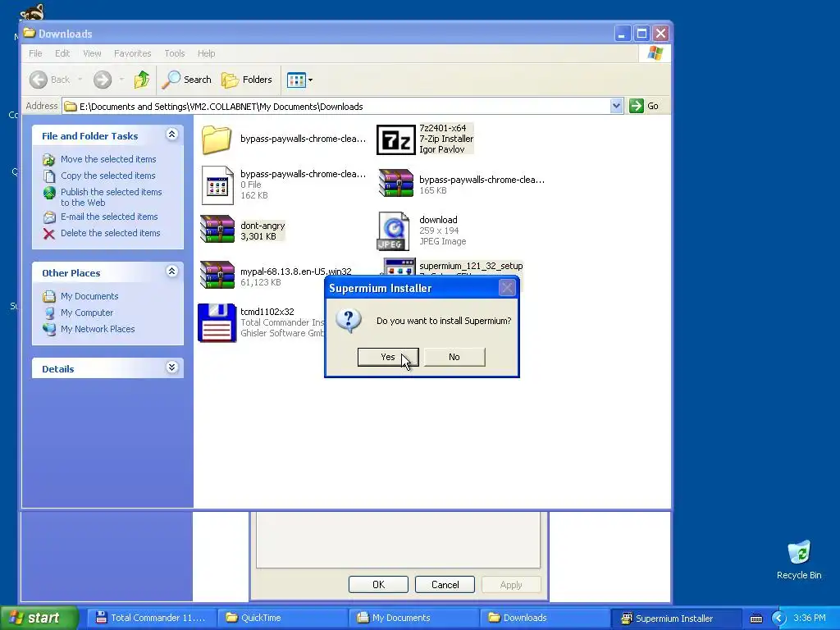Open the Views dropdown in toolbar
This screenshot has height=630, width=840.
click(299, 80)
